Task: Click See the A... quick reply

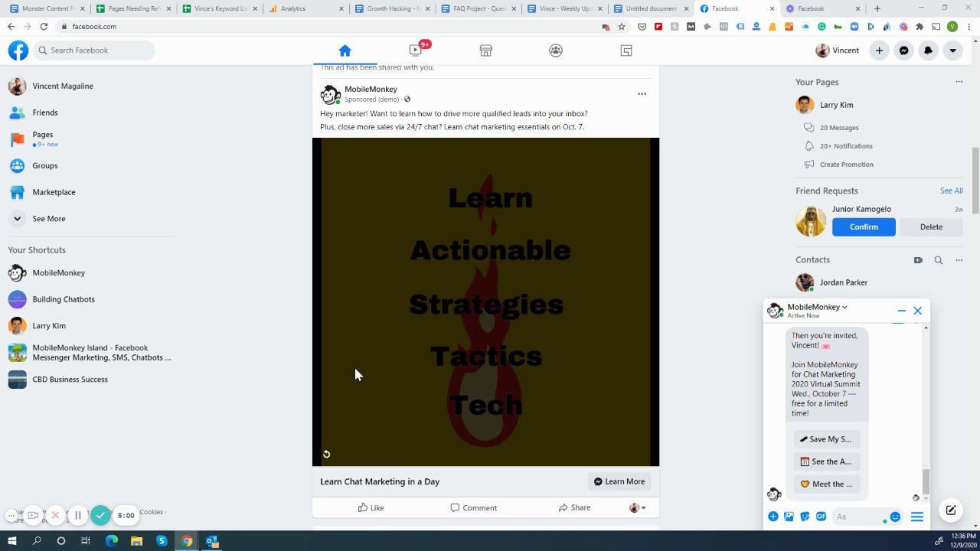Action: pyautogui.click(x=827, y=461)
